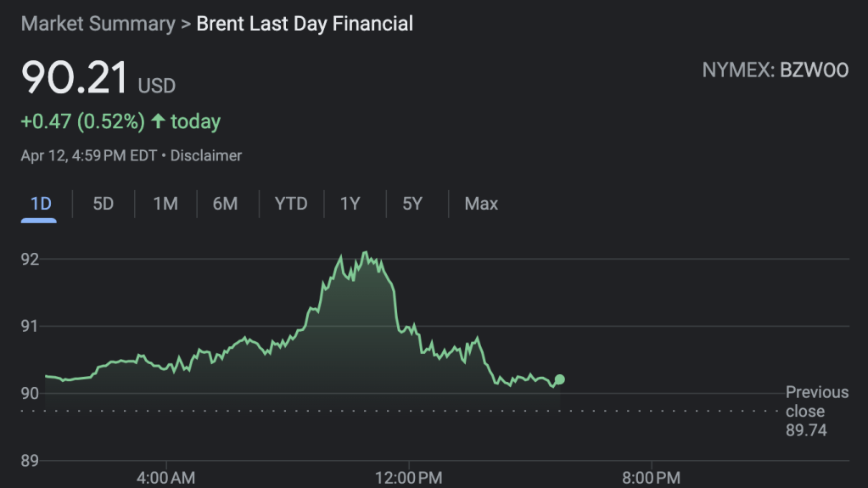Viewport: 868px width, 488px height.
Task: Show the Max time range chart
Action: (481, 204)
